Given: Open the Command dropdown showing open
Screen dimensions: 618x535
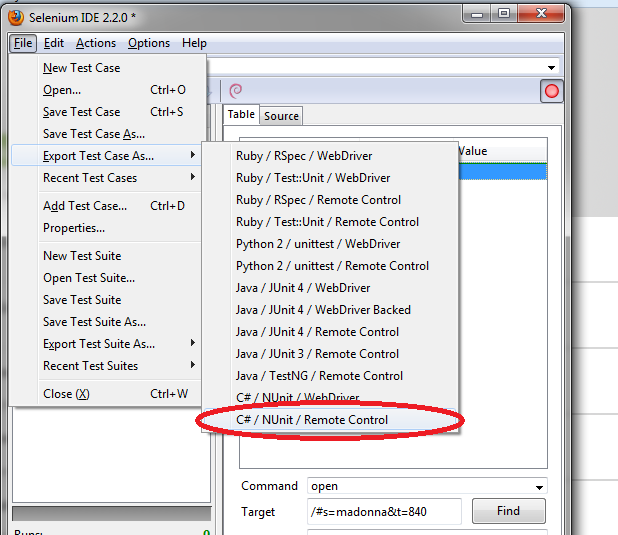Looking at the screenshot, I should tap(427, 486).
